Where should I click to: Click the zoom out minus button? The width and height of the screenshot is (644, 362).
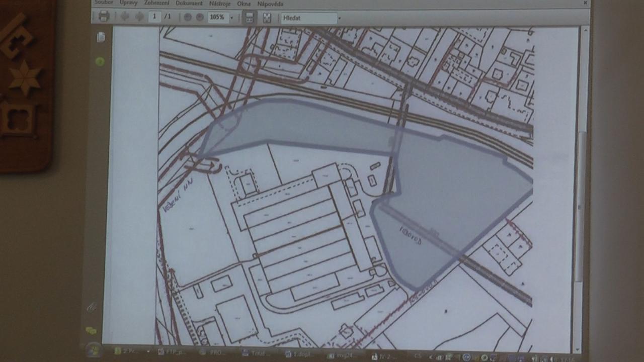point(188,17)
